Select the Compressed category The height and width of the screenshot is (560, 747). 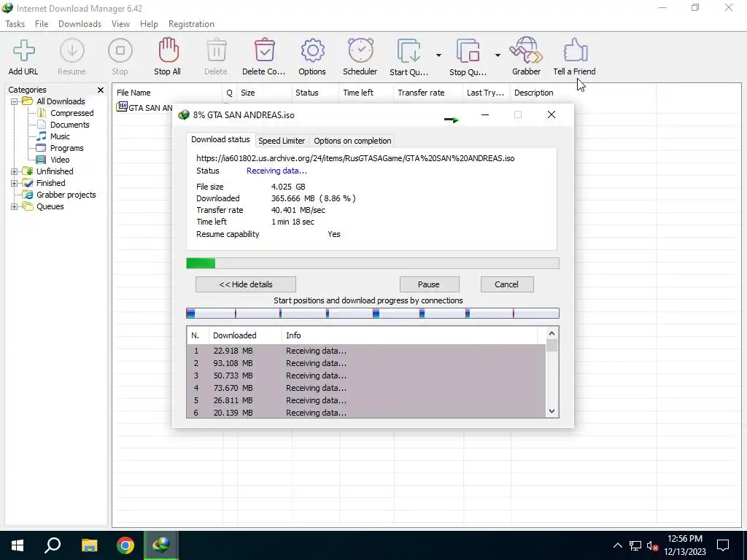[x=72, y=113]
